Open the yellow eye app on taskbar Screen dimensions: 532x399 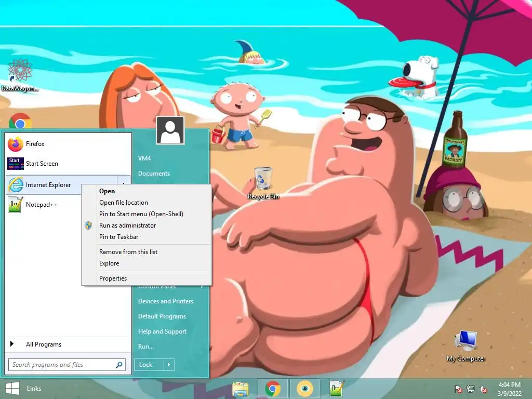pyautogui.click(x=304, y=389)
